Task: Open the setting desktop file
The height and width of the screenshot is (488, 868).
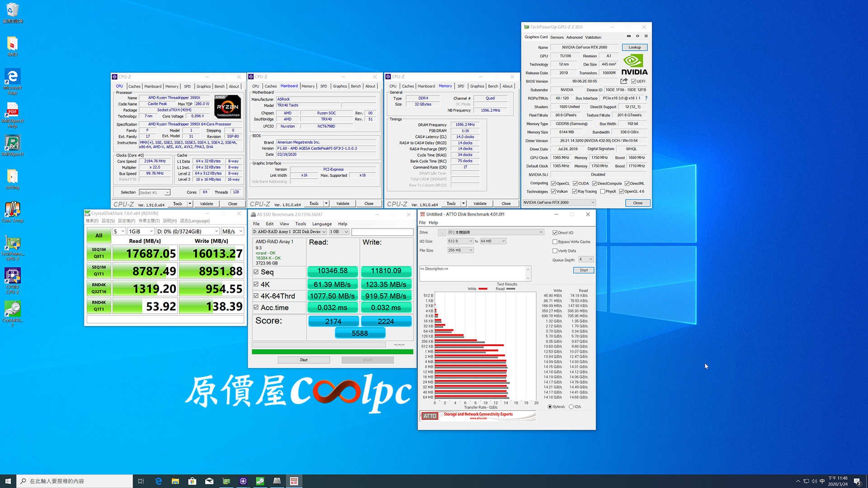Action: (13, 179)
